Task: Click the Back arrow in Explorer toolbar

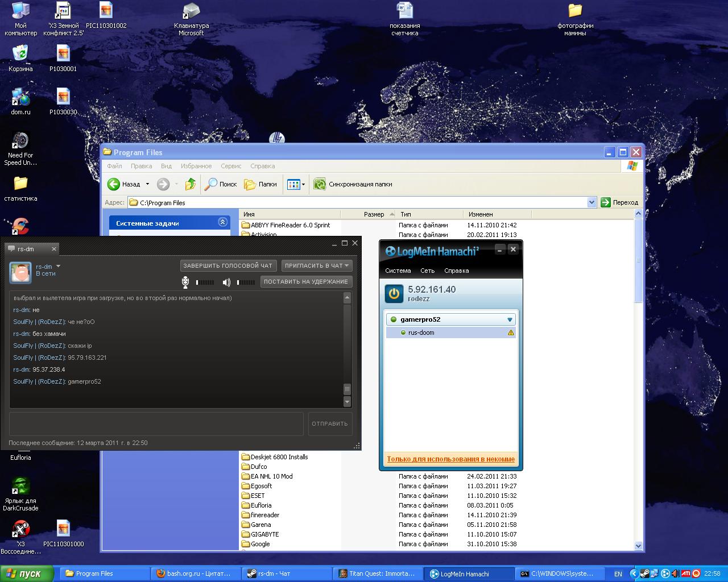Action: (114, 184)
